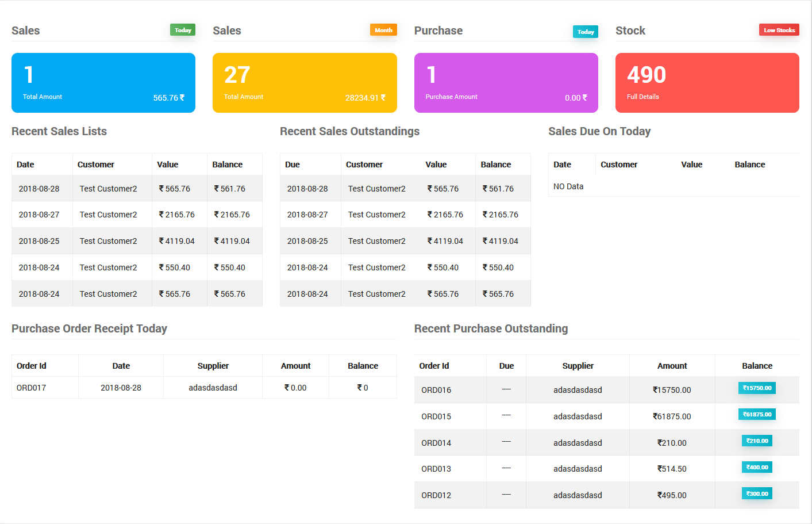
Task: Click the ₹15750.00 balance badge for ORD016
Action: (757, 388)
